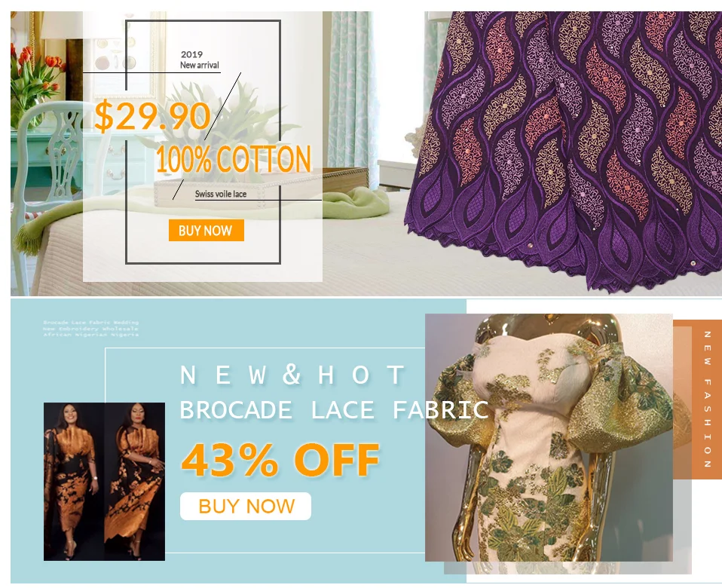The width and height of the screenshot is (722, 588).
Task: Click the NEW&HOT heading
Action: 293,375
